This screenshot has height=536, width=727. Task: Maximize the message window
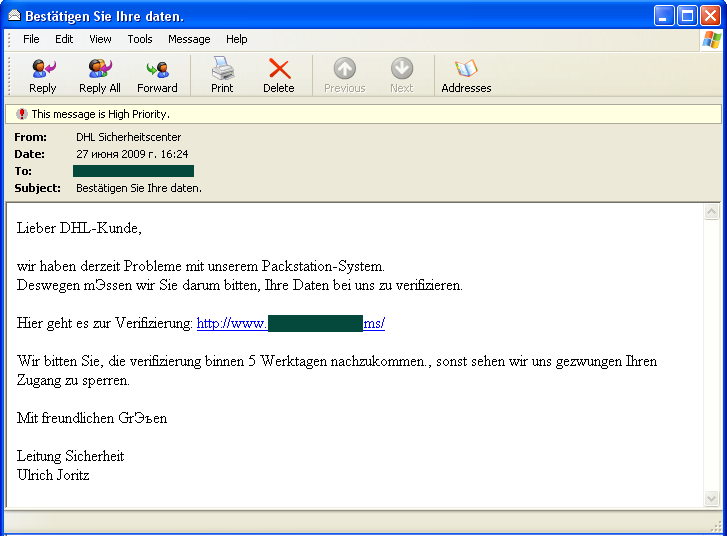687,16
